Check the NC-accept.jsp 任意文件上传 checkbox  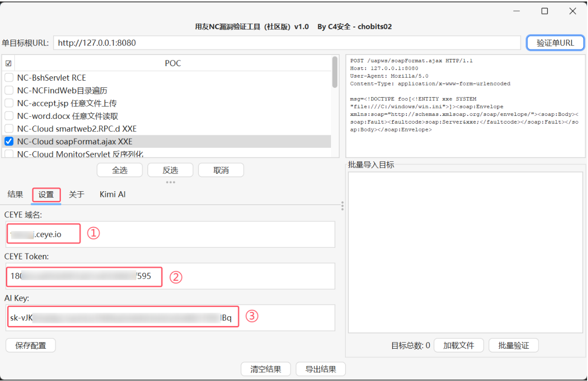click(x=9, y=103)
